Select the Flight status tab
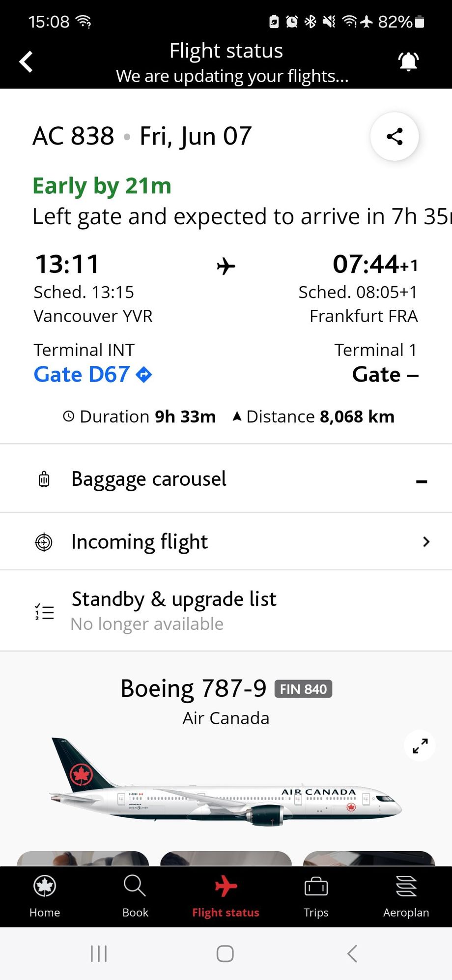Screen dimensions: 452x980 coord(226,896)
